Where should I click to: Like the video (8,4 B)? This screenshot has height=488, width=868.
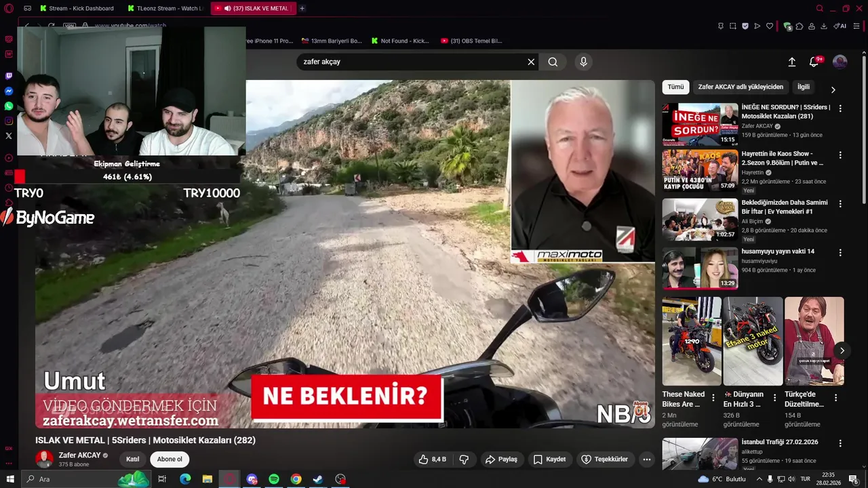[432, 460]
